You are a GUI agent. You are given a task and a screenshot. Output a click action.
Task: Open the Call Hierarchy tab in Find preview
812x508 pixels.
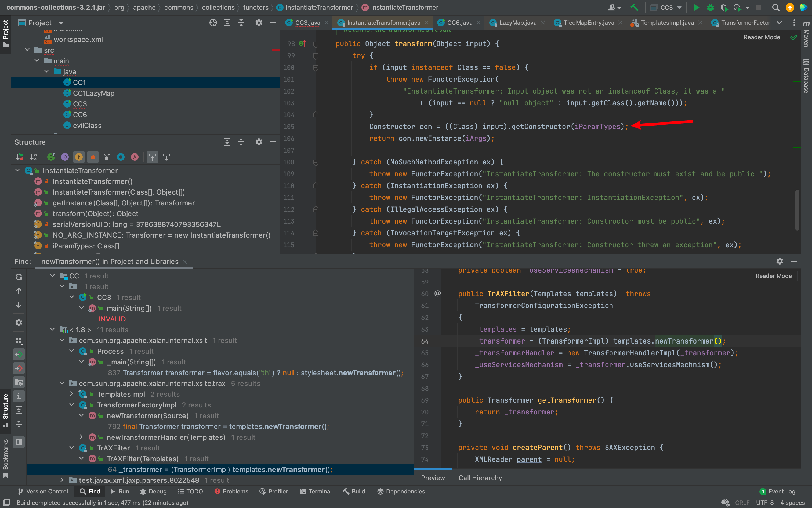tap(480, 478)
